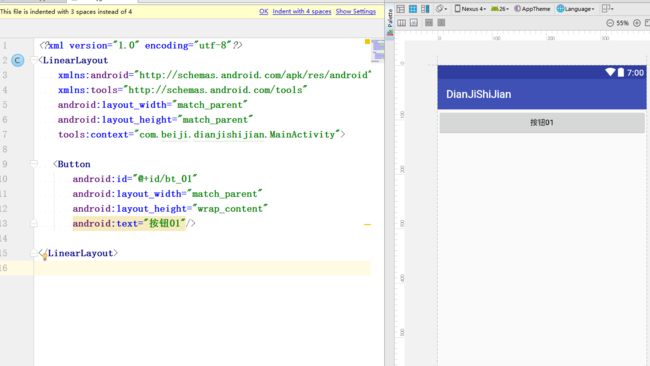Click the xmlns:android attribute line

click(x=215, y=75)
